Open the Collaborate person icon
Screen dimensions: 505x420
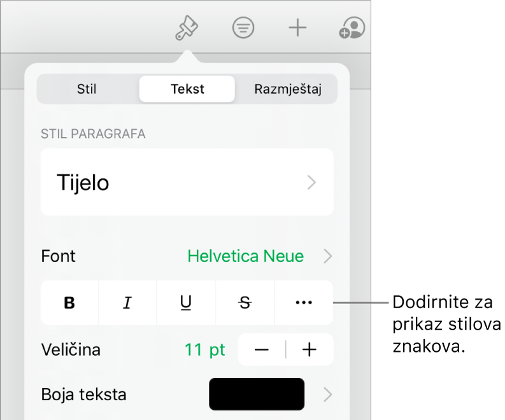point(352,28)
